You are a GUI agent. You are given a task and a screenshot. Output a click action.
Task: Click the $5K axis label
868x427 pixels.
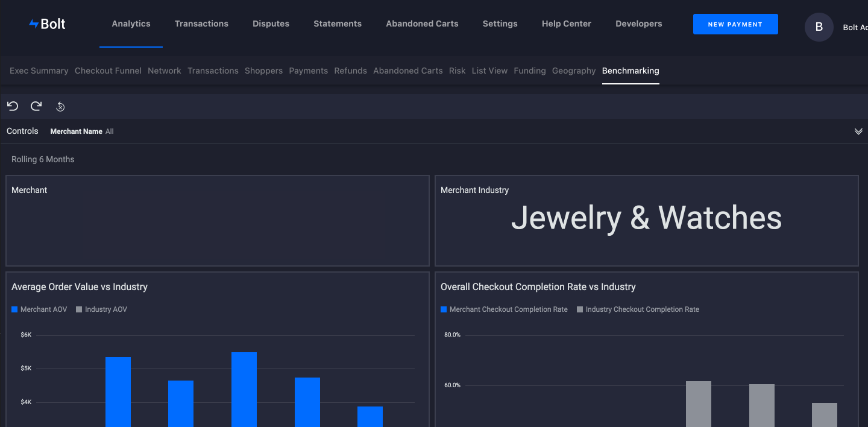tap(26, 368)
